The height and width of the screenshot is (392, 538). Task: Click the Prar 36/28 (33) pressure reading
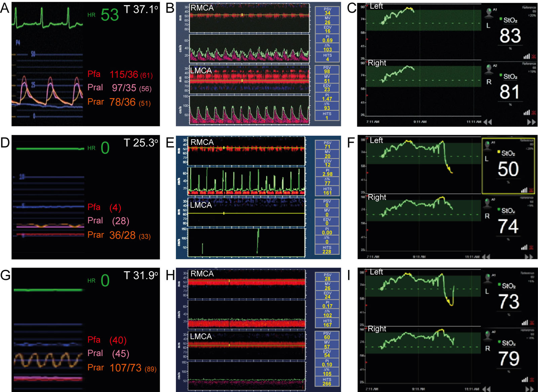pos(119,235)
